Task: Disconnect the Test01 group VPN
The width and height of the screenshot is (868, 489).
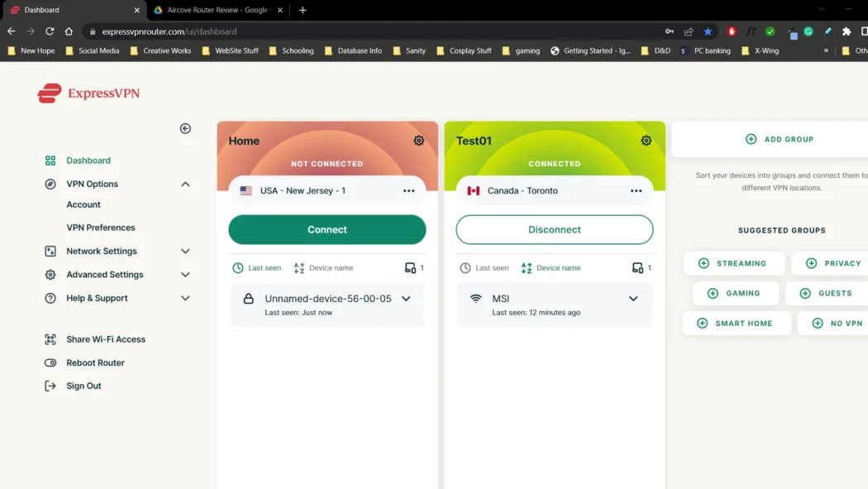Action: pos(554,230)
